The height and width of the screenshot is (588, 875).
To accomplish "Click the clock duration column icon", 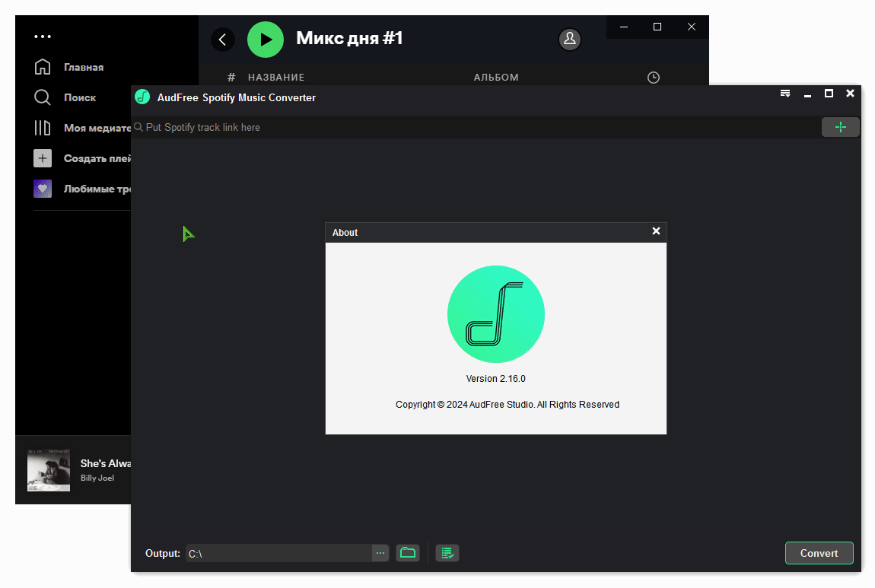I will pyautogui.click(x=654, y=78).
